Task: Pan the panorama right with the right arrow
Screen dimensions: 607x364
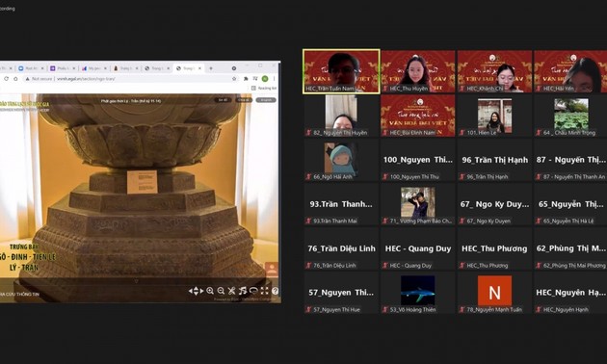Action: (x=201, y=291)
